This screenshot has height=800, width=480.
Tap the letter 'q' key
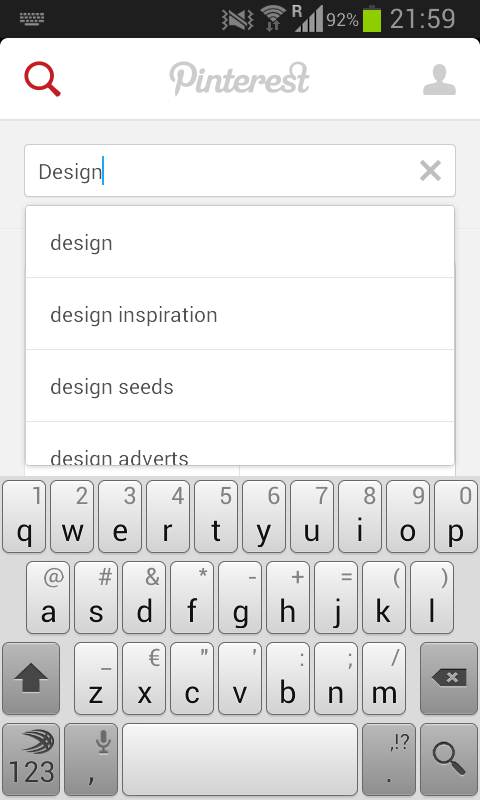pyautogui.click(x=24, y=516)
